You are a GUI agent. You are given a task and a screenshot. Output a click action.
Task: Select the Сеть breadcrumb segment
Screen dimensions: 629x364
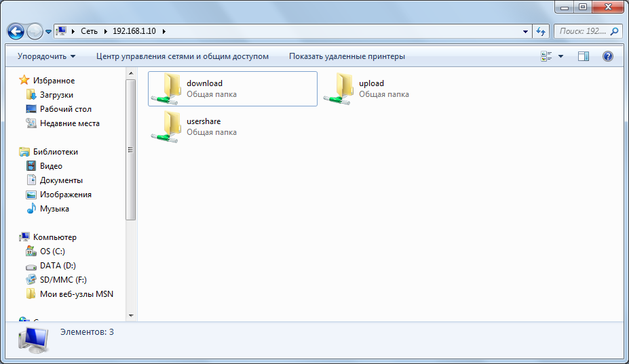click(89, 31)
